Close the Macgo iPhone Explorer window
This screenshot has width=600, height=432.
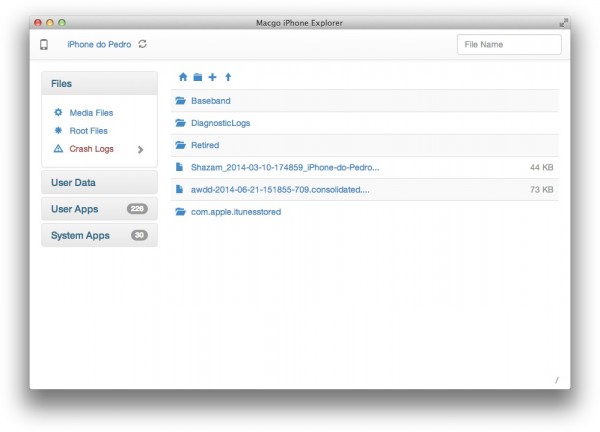(x=38, y=23)
